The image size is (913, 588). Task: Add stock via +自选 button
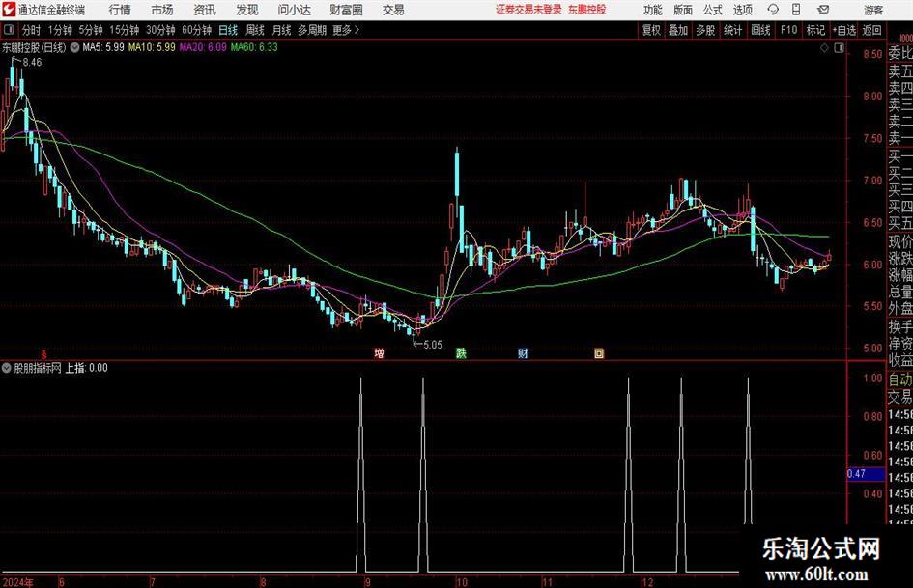pyautogui.click(x=844, y=30)
